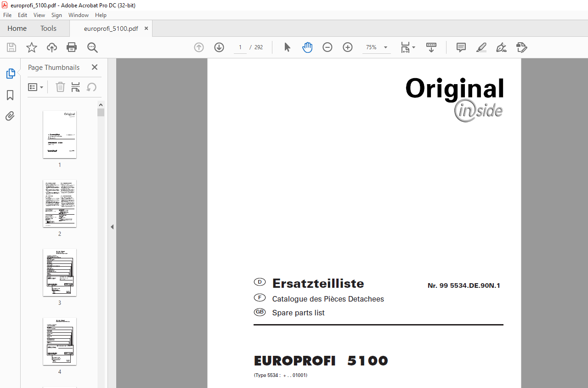588x388 pixels.
Task: Click the upload to cloud icon
Action: coord(52,47)
